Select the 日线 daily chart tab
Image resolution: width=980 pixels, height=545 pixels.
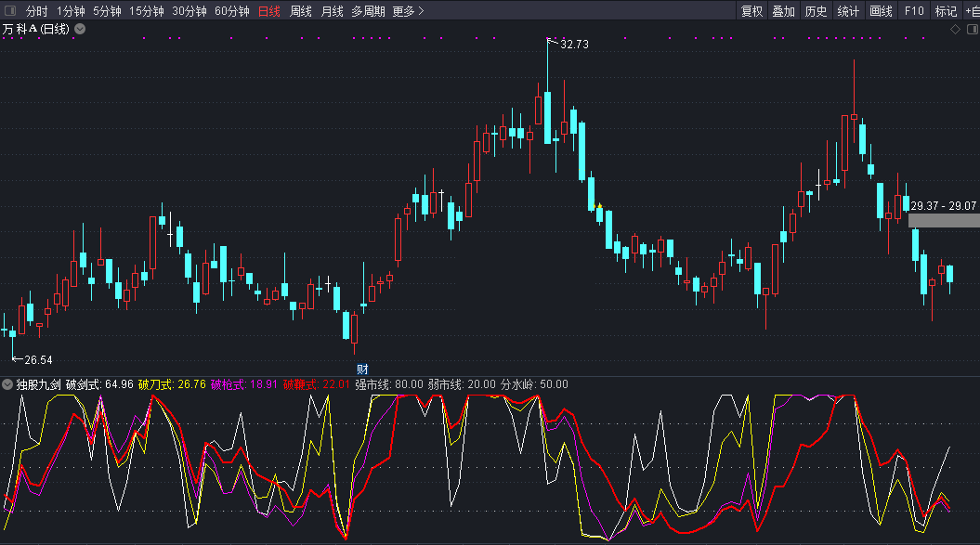point(269,11)
